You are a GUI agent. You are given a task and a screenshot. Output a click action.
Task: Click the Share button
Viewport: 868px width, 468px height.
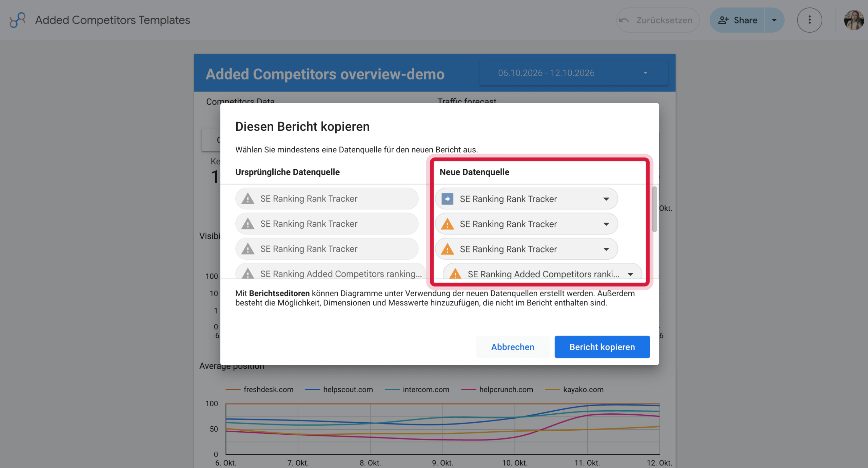coord(737,20)
